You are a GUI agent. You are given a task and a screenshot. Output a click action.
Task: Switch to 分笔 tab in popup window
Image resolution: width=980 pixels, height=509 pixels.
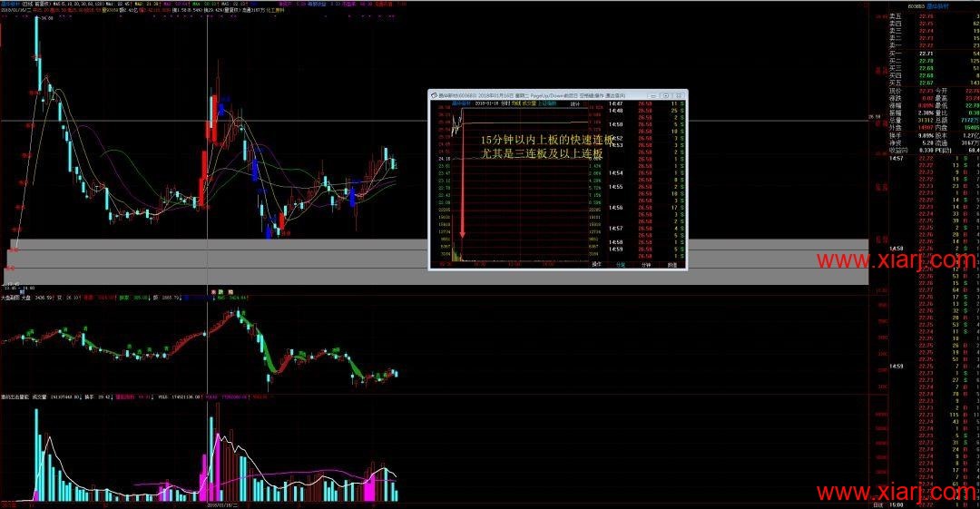621,265
